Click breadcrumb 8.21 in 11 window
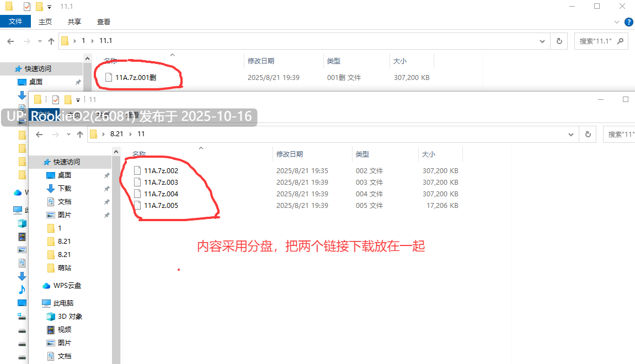This screenshot has height=364, width=635. (x=116, y=133)
